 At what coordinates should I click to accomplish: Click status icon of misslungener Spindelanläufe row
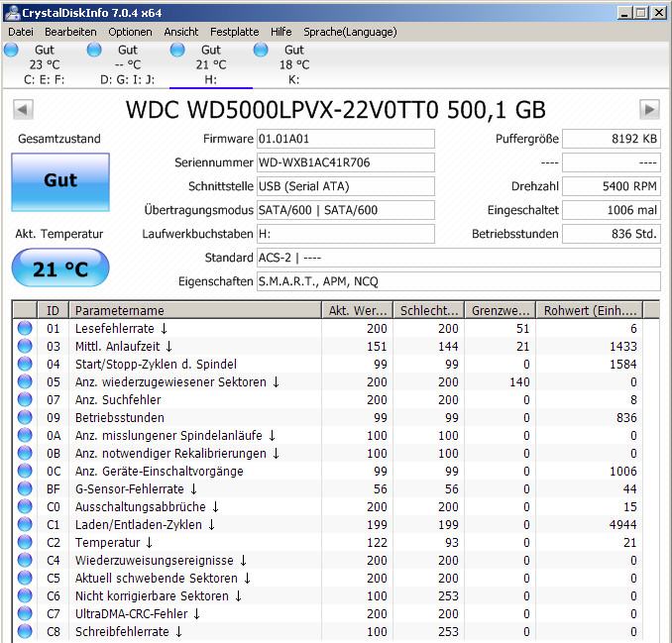pyautogui.click(x=25, y=435)
